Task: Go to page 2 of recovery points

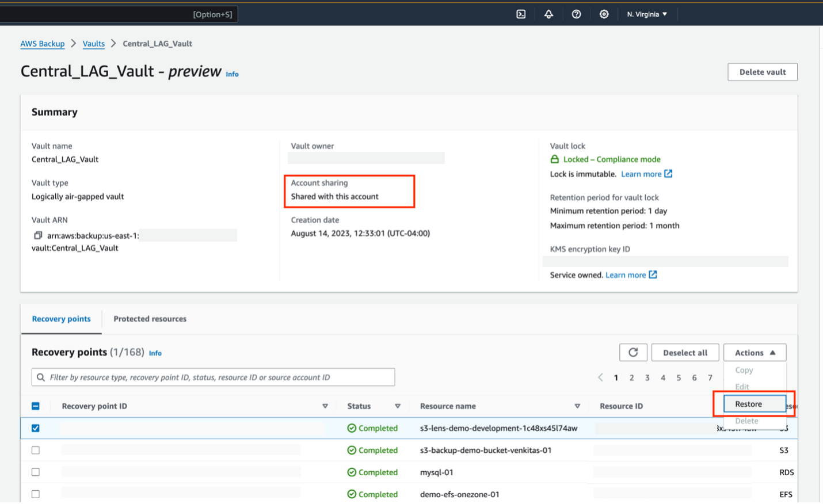Action: click(632, 377)
